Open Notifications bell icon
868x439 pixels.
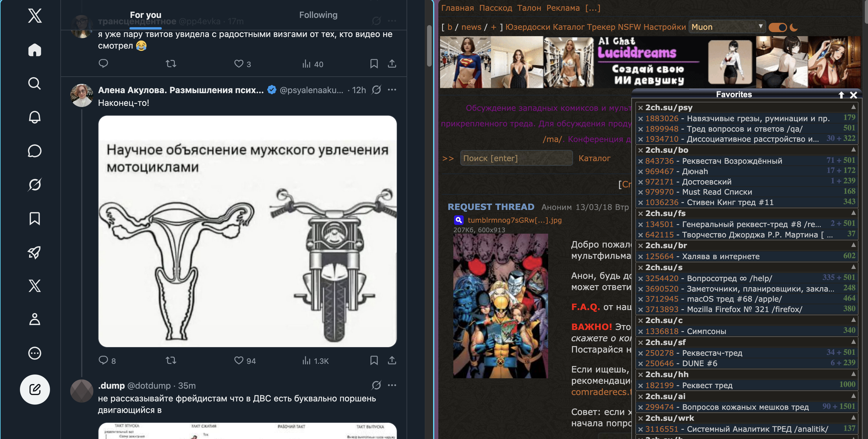pyautogui.click(x=35, y=117)
